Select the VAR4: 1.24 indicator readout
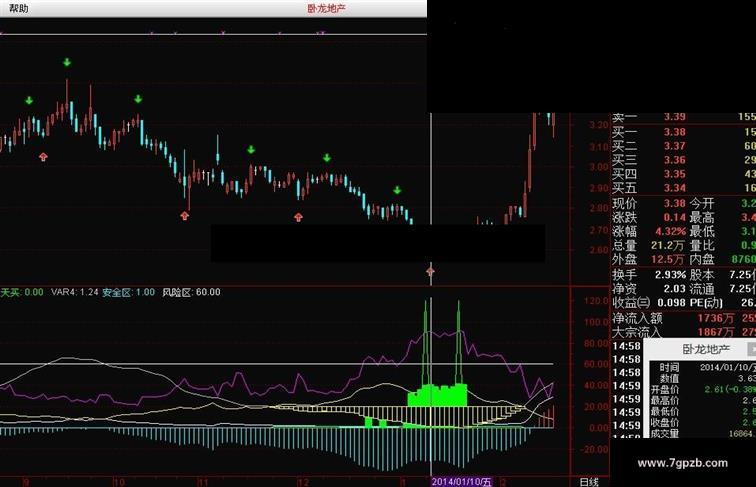 75,292
